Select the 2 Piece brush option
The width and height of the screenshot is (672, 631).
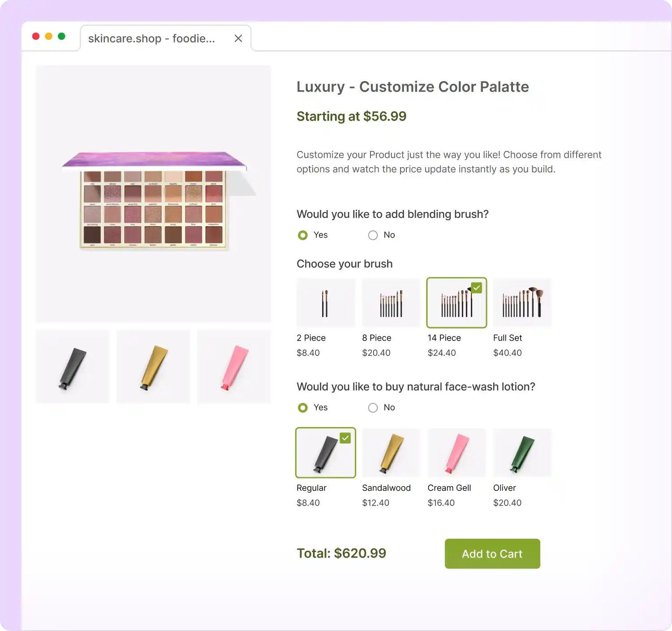click(x=326, y=302)
